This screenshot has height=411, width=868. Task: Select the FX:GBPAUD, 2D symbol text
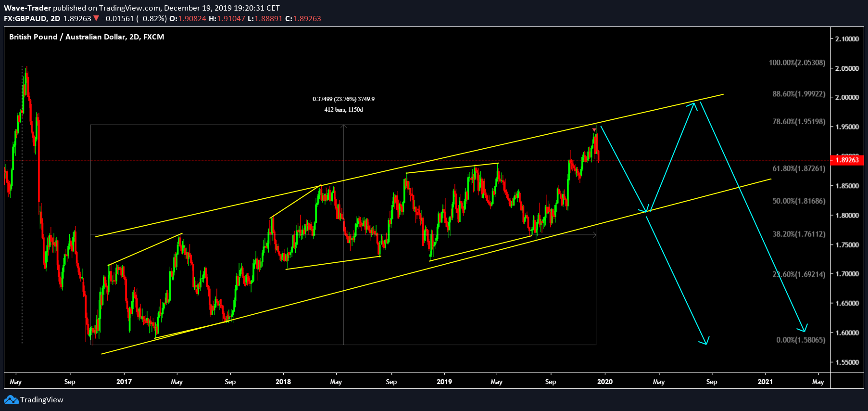(32, 19)
